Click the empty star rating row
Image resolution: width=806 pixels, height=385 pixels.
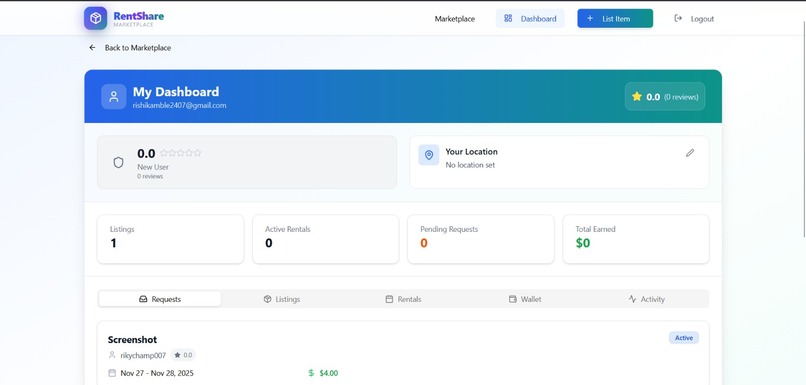coord(180,153)
